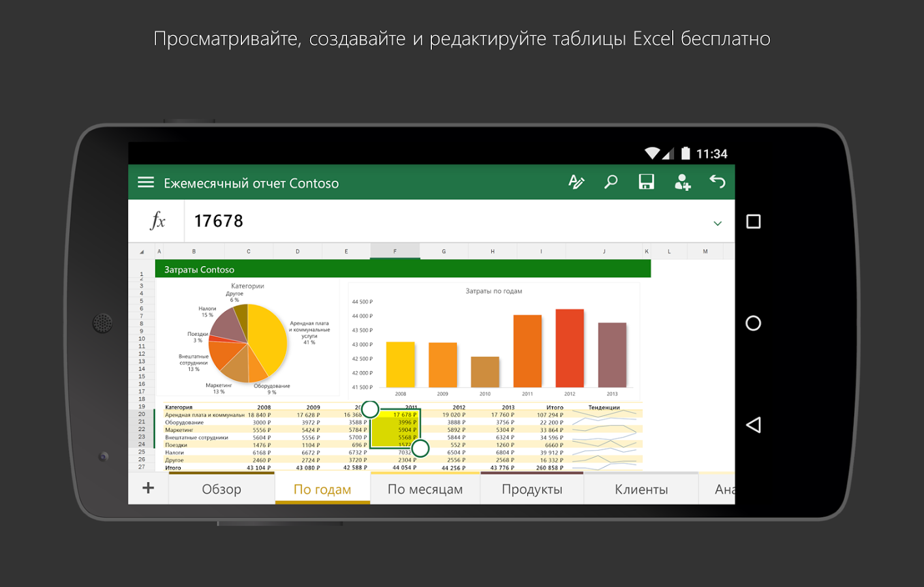Click the formula bar value 17678

click(219, 221)
